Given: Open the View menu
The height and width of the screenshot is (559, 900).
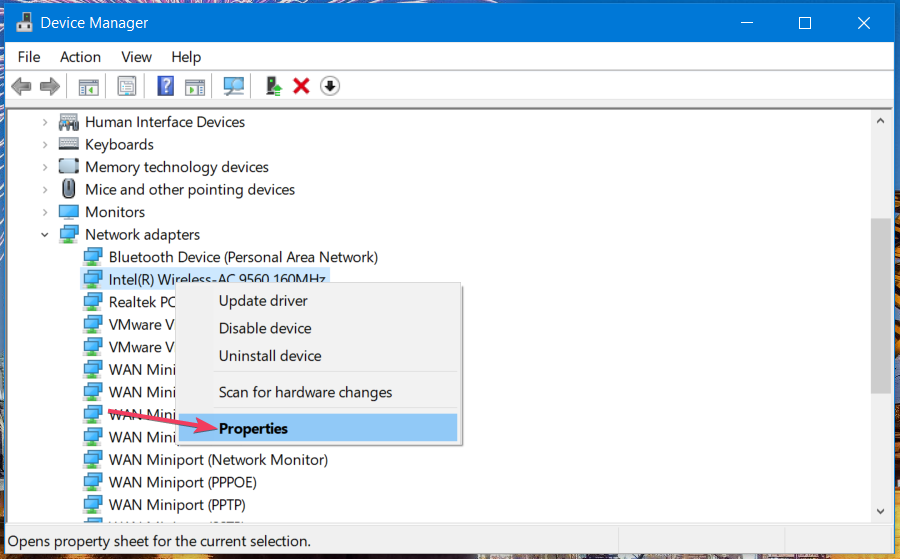Looking at the screenshot, I should [136, 57].
